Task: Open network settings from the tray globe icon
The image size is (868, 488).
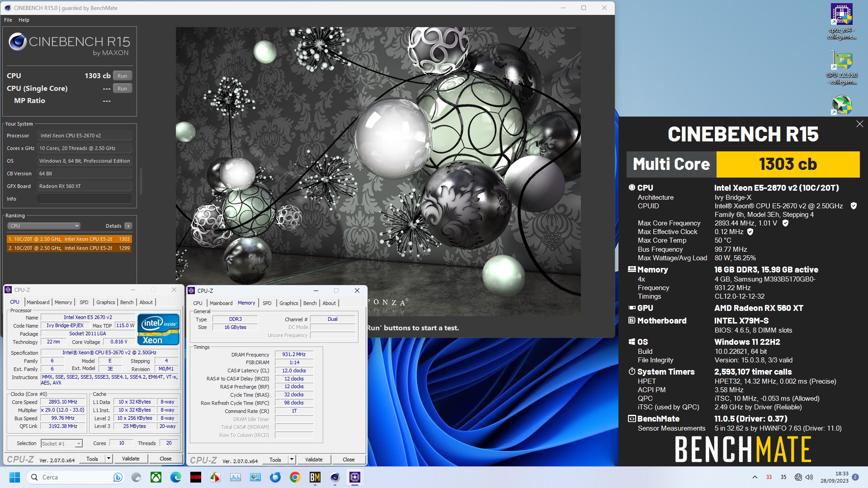Action: tap(798, 477)
